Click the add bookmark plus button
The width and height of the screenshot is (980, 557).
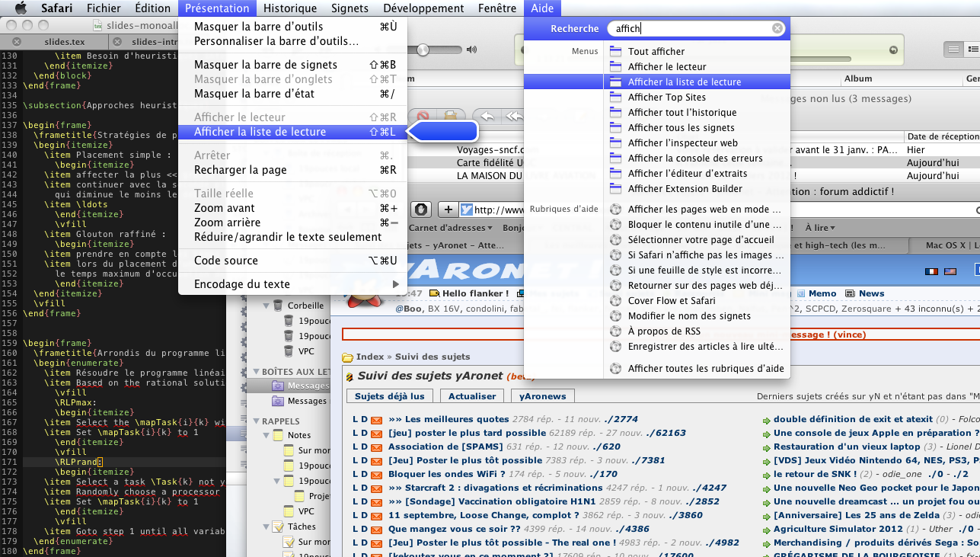point(449,210)
